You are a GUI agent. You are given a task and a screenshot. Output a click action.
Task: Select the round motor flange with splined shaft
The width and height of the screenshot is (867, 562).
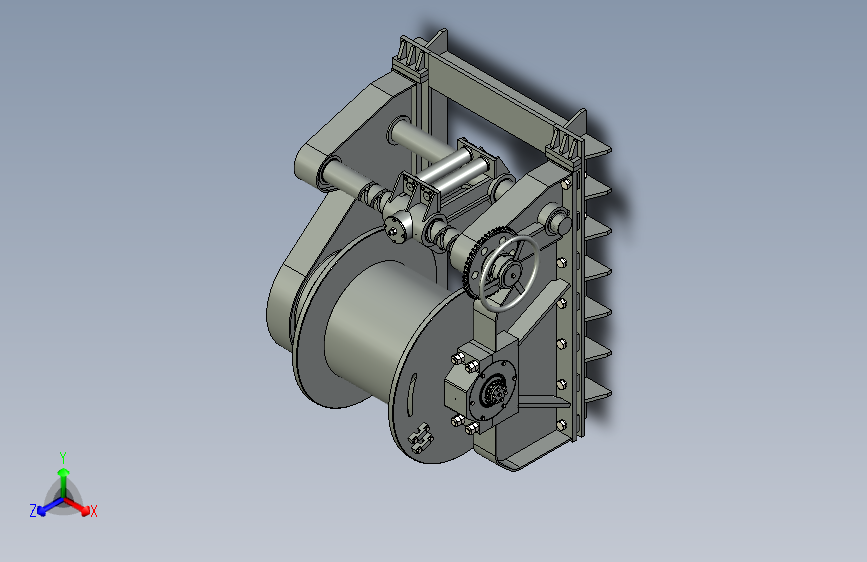[493, 391]
